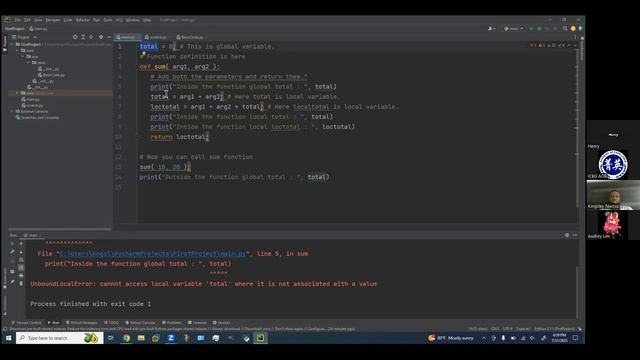Open File Explorer from the taskbar

(x=141, y=338)
